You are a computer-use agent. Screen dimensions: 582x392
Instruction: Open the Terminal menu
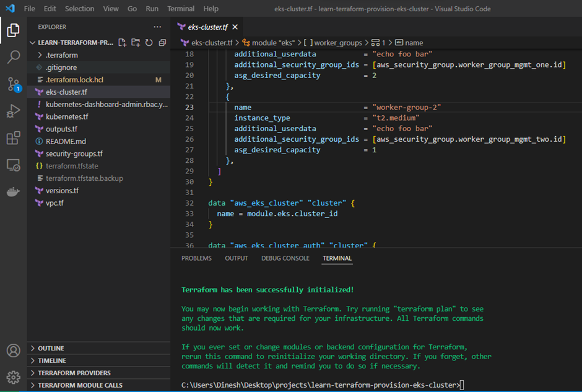181,9
